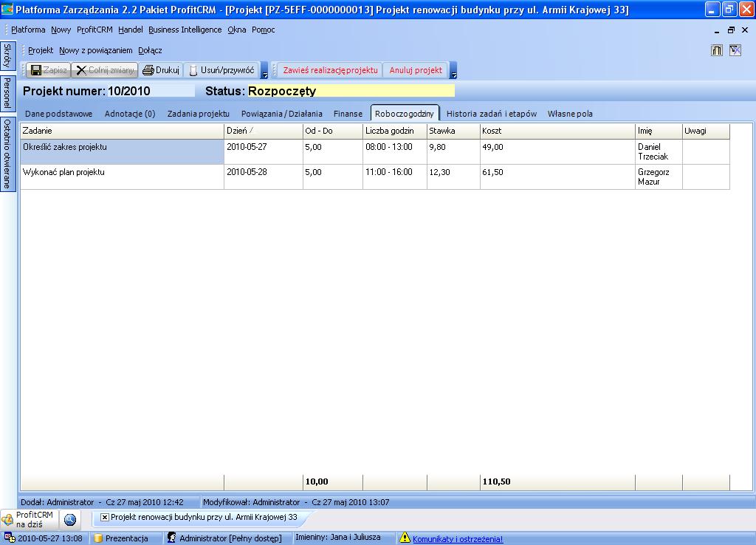Click the clear filter funnel icon
This screenshot has height=545, width=756.
(x=735, y=50)
